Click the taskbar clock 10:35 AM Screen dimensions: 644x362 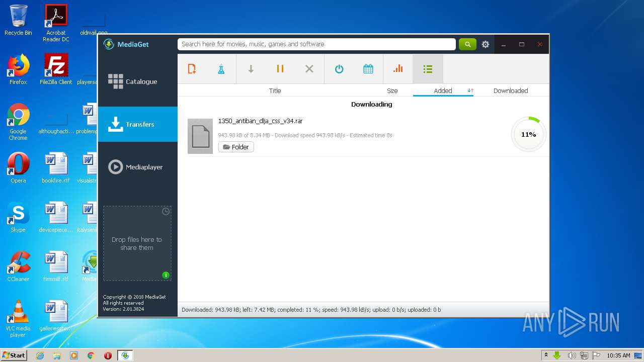pyautogui.click(x=618, y=355)
